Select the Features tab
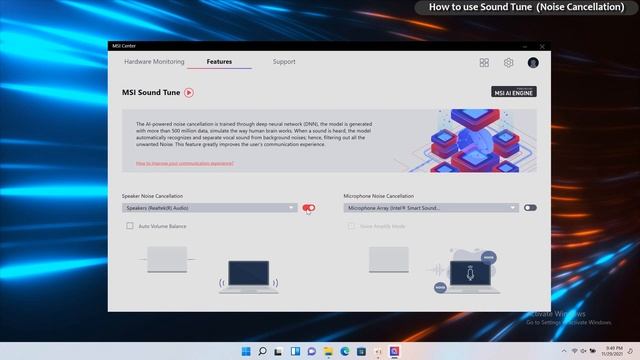Image resolution: width=640 pixels, height=360 pixels. (219, 62)
